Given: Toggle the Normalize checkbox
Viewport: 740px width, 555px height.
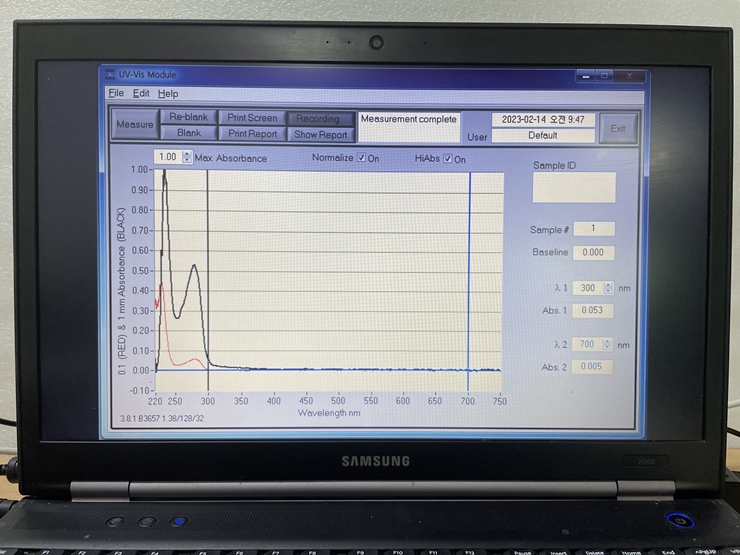Looking at the screenshot, I should point(362,158).
